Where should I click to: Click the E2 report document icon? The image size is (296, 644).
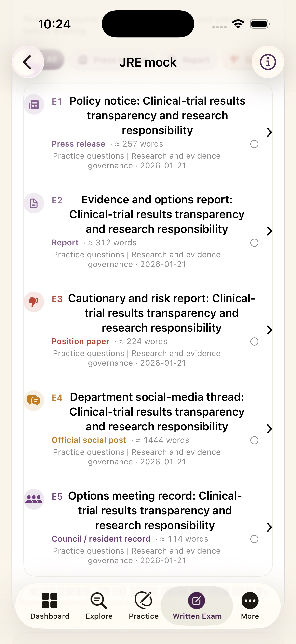pos(34,203)
